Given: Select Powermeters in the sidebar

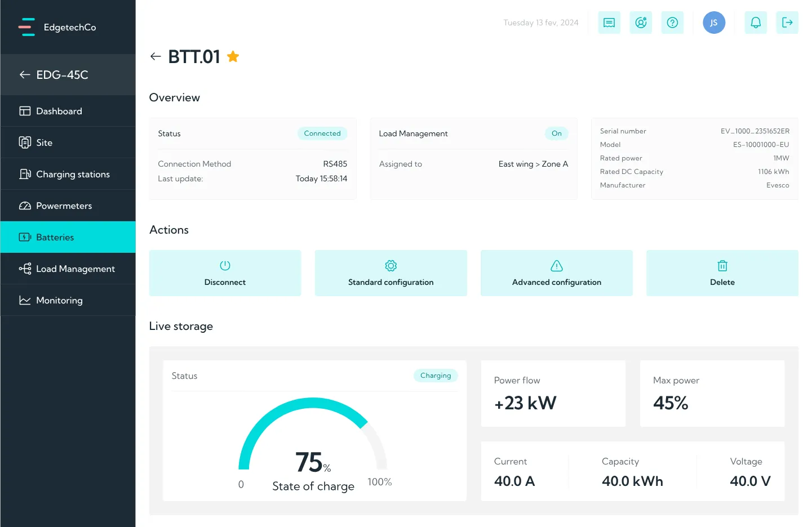Looking at the screenshot, I should (x=68, y=206).
